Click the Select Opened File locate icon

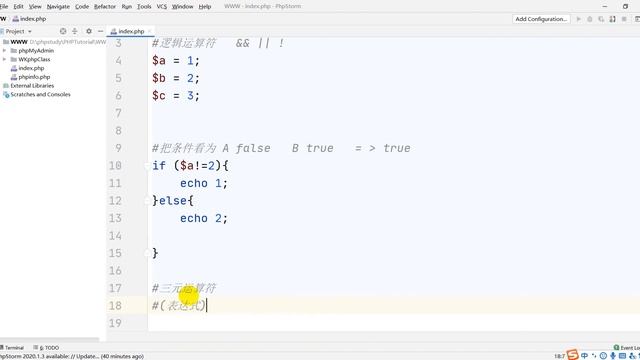coord(63,31)
